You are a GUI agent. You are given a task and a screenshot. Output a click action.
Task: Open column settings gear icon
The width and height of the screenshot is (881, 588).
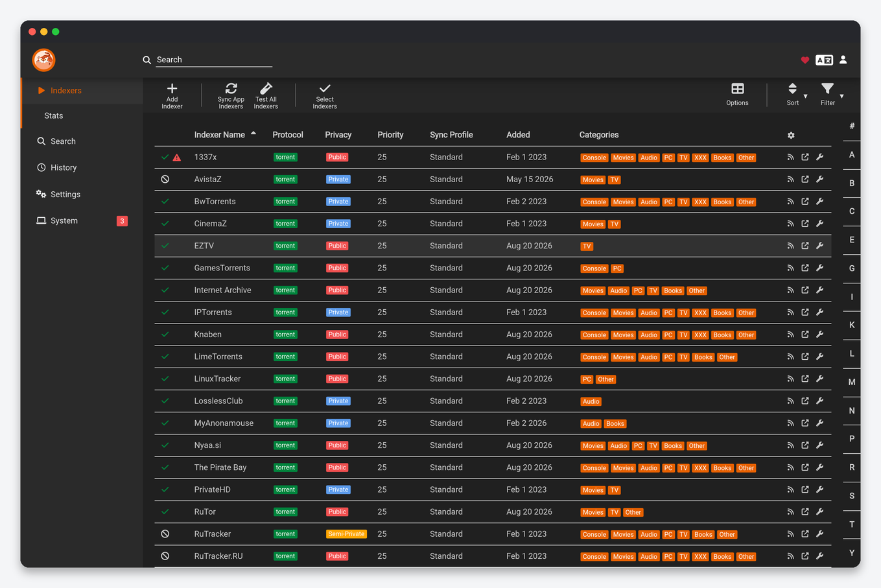(x=791, y=135)
